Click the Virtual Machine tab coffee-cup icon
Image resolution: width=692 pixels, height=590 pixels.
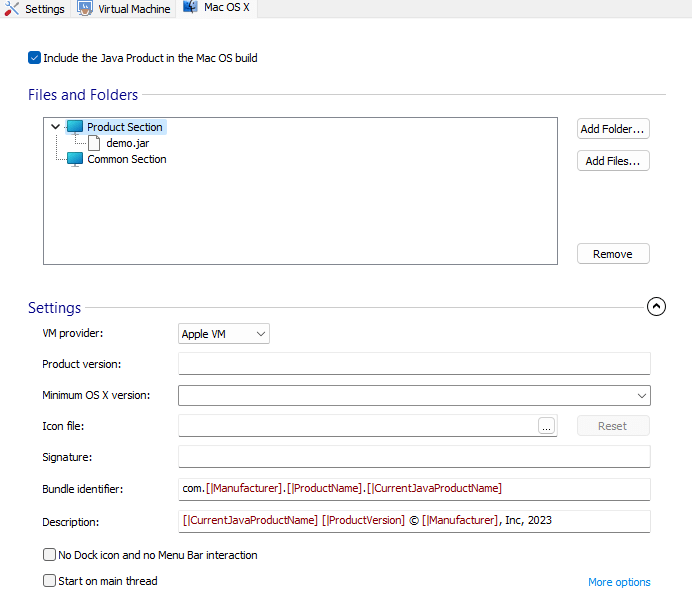84,8
